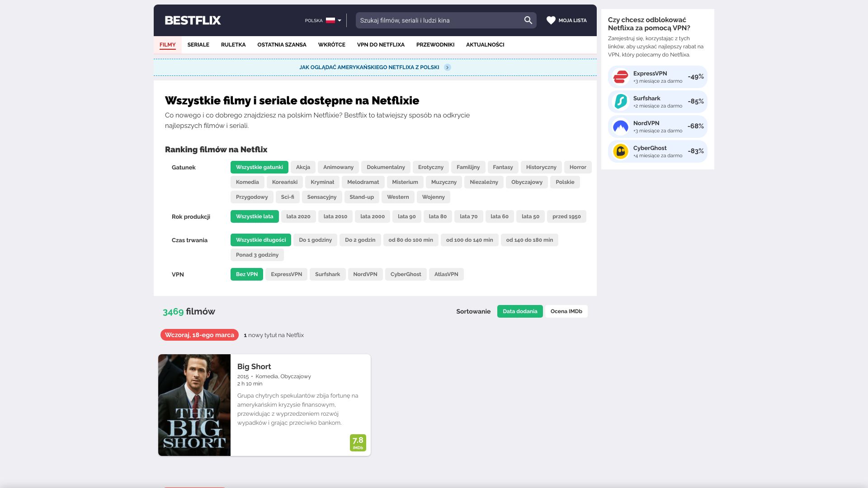Select the Surfshark filter chip
Image resolution: width=868 pixels, height=488 pixels.
[x=327, y=274]
